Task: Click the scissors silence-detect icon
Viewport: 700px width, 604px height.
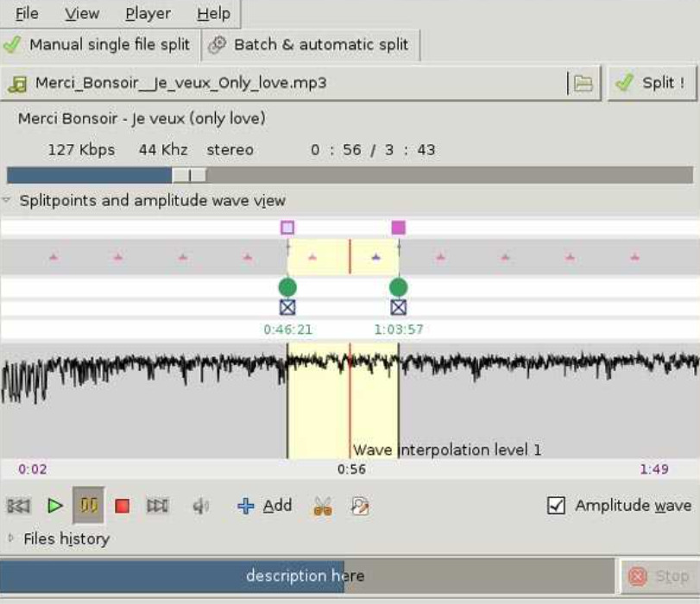Action: point(323,506)
